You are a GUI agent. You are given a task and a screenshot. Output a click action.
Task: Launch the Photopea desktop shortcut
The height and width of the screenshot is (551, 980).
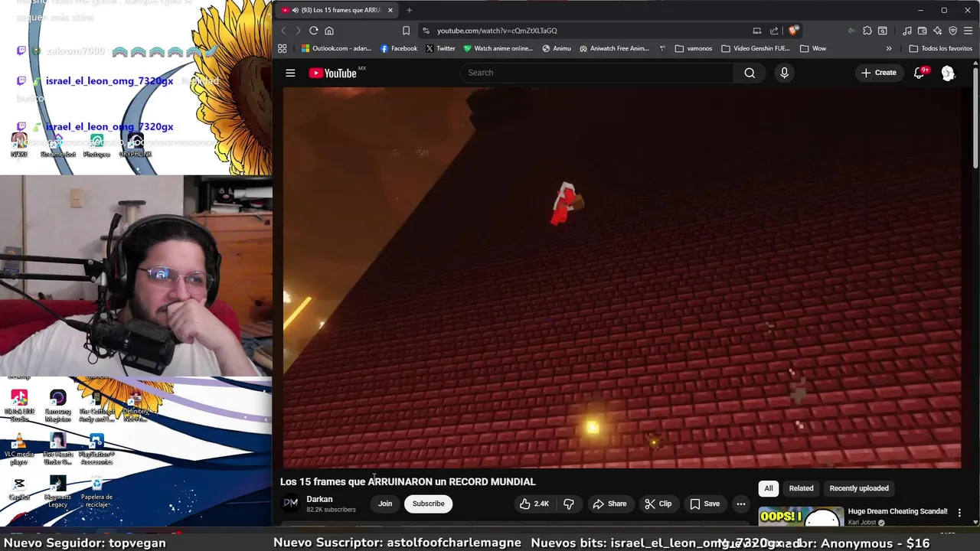(96, 145)
